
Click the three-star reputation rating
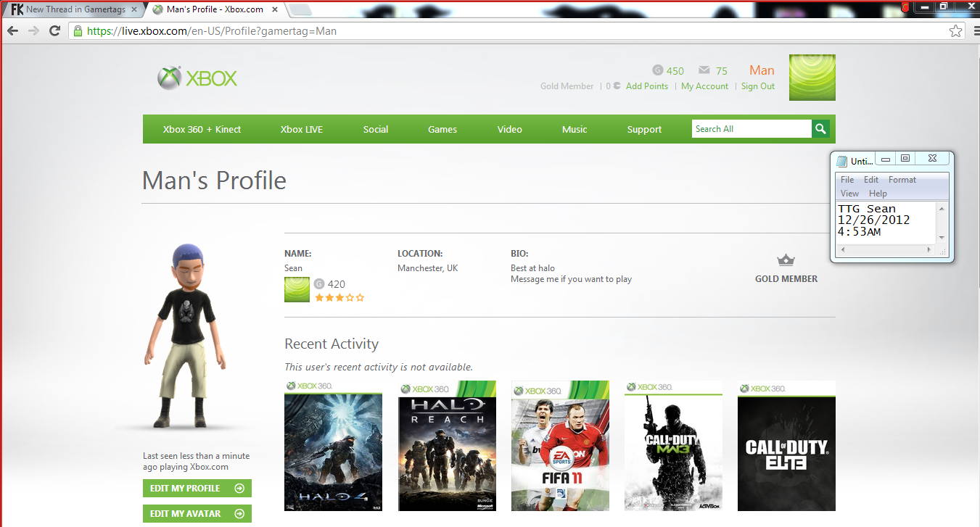[x=339, y=297]
